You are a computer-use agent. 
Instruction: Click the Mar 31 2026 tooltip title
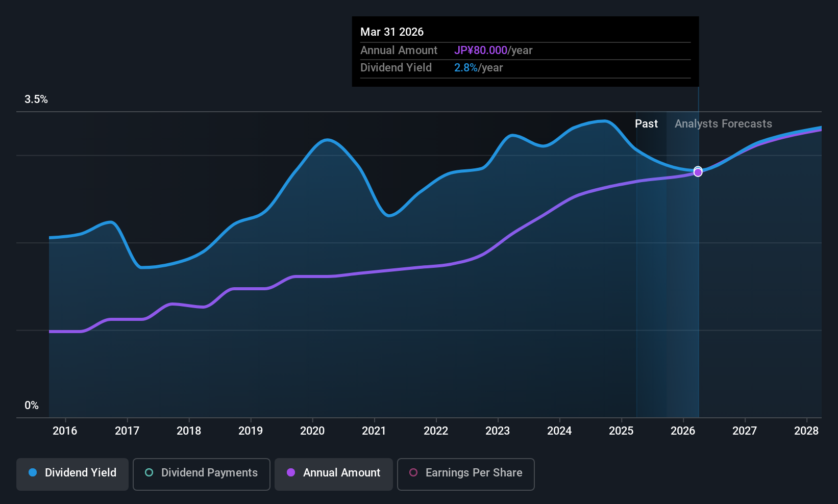pos(392,32)
